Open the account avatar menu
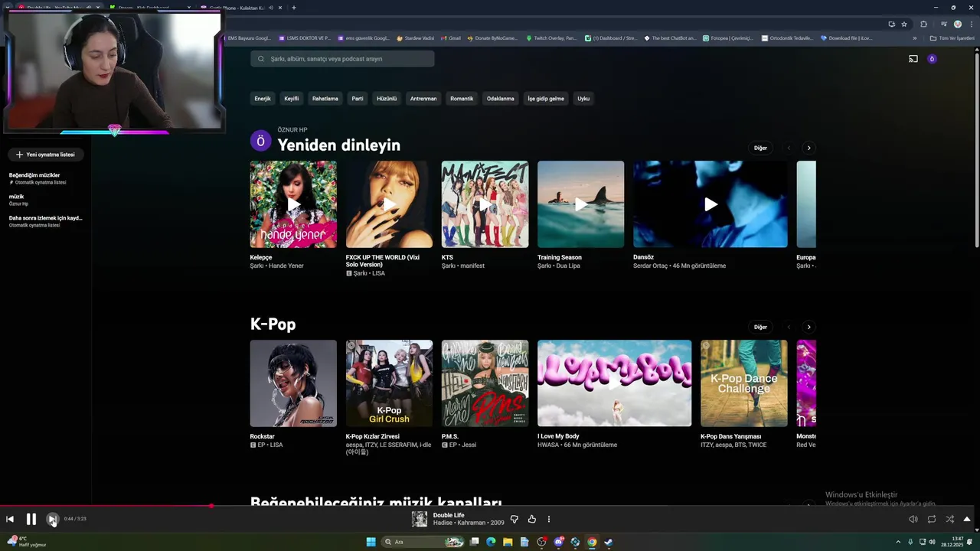980x551 pixels. pos(932,59)
